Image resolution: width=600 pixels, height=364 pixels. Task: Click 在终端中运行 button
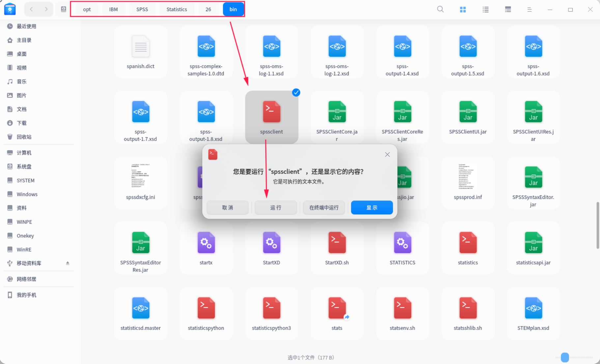pyautogui.click(x=324, y=208)
